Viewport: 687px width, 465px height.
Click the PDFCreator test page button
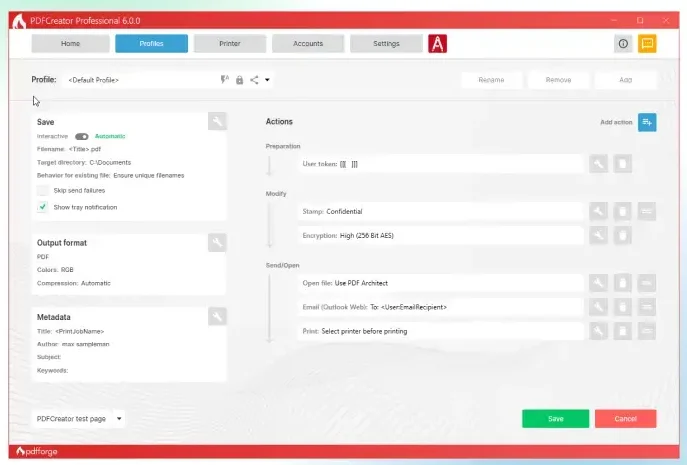[71, 419]
